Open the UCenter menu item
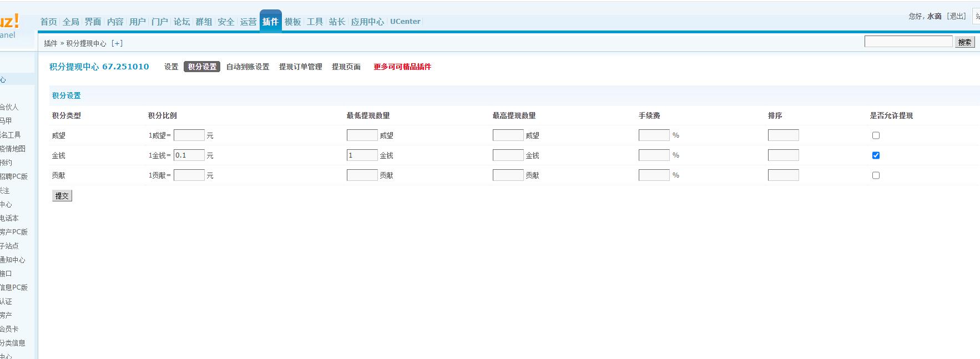 pyautogui.click(x=405, y=22)
